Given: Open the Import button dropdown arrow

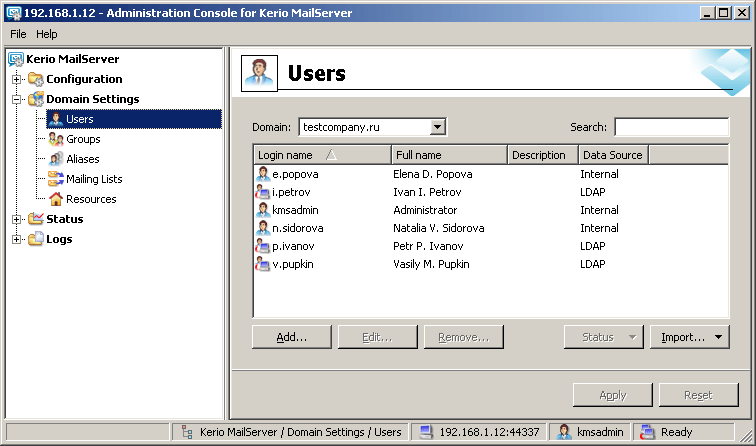Looking at the screenshot, I should click(x=718, y=337).
